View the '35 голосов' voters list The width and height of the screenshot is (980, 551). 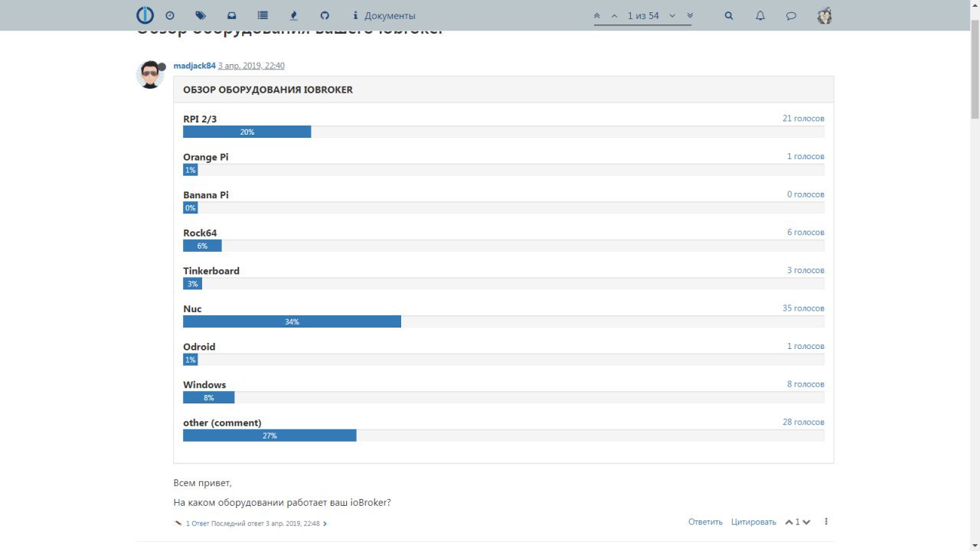803,308
